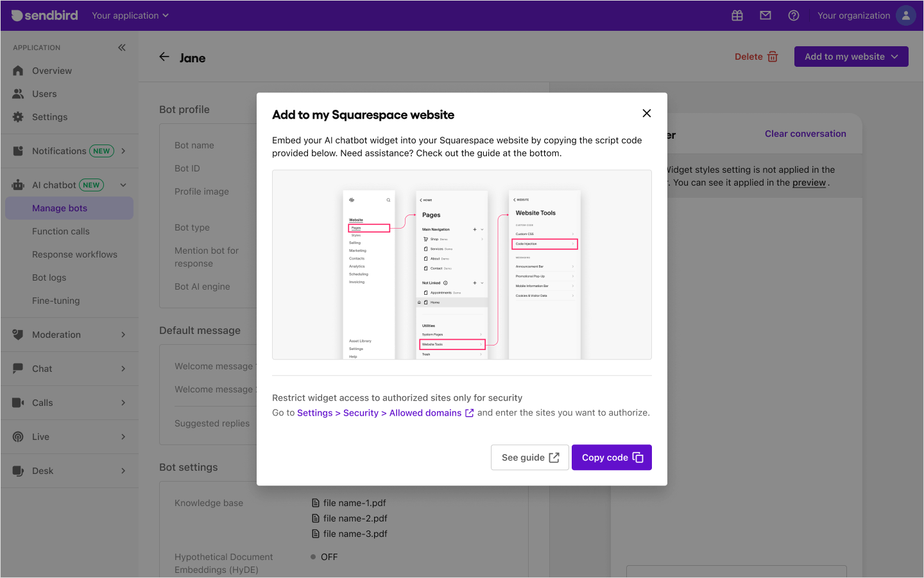The height and width of the screenshot is (578, 924).
Task: Expand the Live section chevron
Action: (123, 437)
